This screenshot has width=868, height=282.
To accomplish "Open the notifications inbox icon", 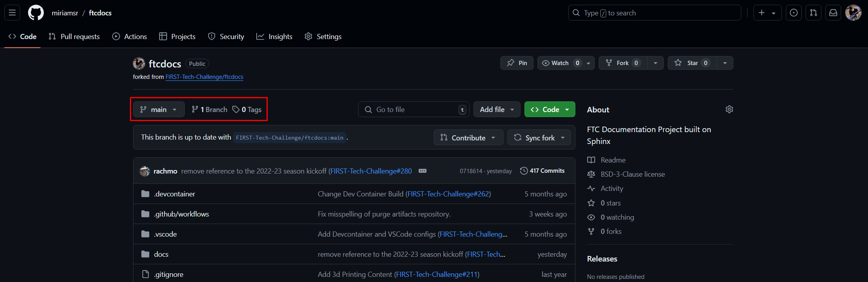I will coord(833,13).
